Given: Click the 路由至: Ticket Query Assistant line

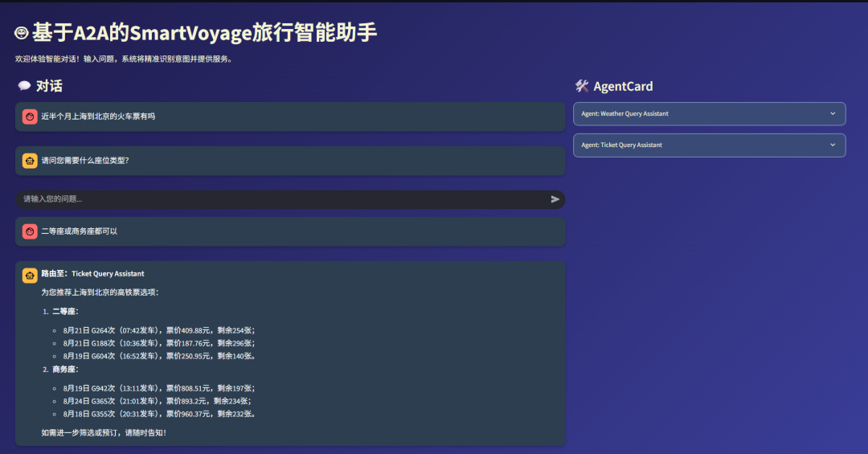Looking at the screenshot, I should click(92, 273).
